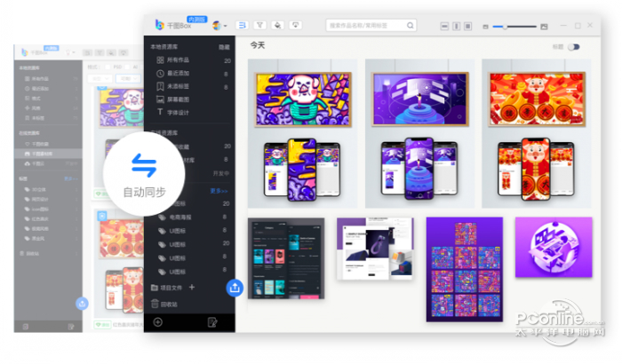Click the circled plus icon at the sidebar bottom
Screen dimensions: 622x364
tap(158, 322)
